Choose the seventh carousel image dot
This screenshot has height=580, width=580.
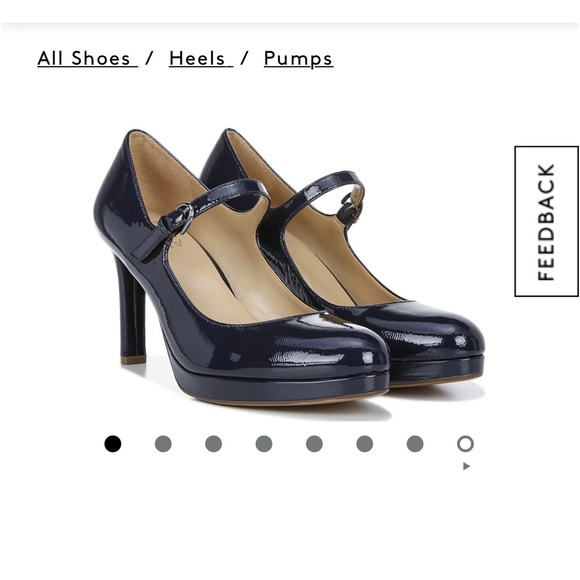415,444
